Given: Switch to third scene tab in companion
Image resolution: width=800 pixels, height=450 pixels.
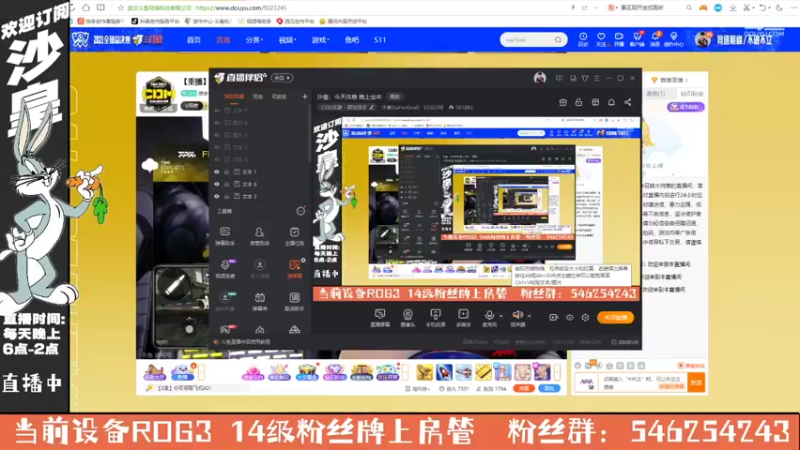Looking at the screenshot, I should click(x=279, y=96).
